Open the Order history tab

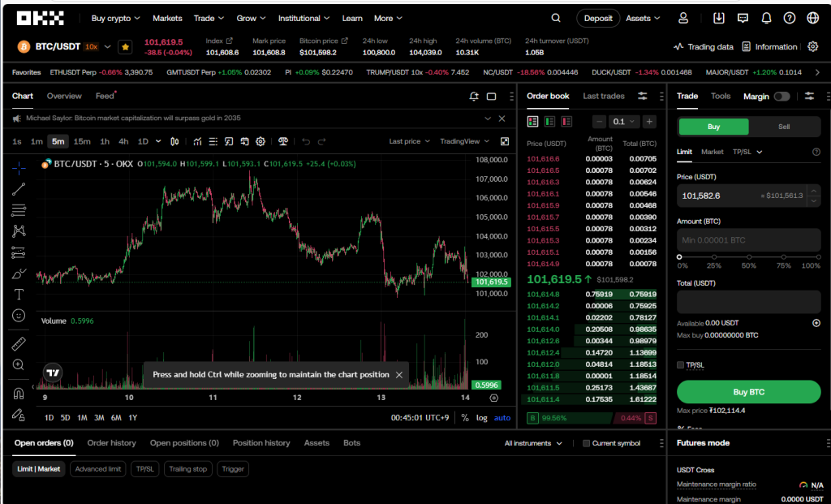(x=111, y=443)
